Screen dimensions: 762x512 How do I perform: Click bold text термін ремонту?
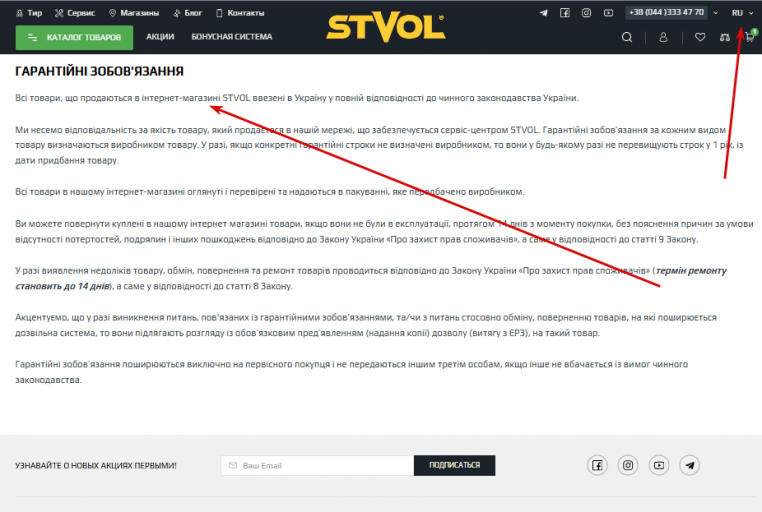(692, 271)
